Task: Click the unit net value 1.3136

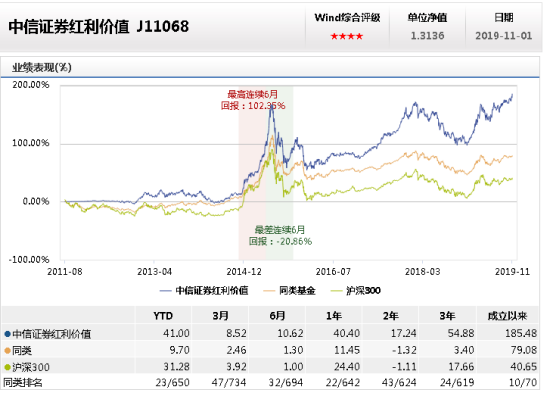Action: point(427,36)
